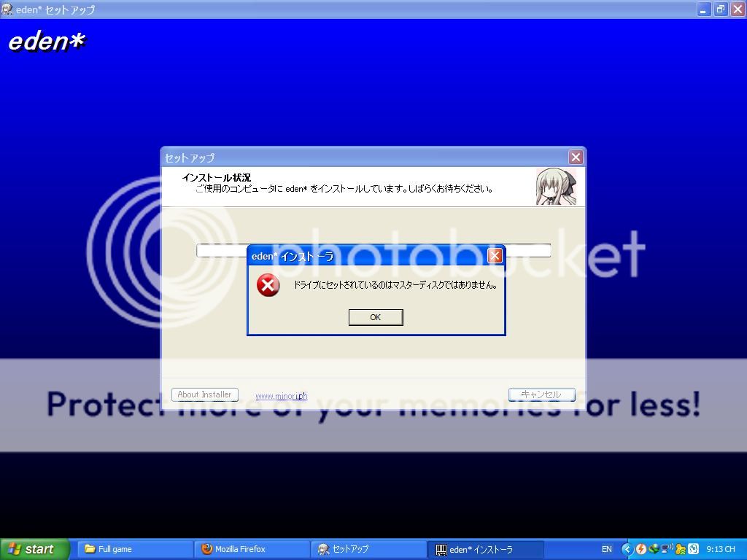The width and height of the screenshot is (747, 560).
Task: Expand hidden system tray icons arrow
Action: [627, 549]
